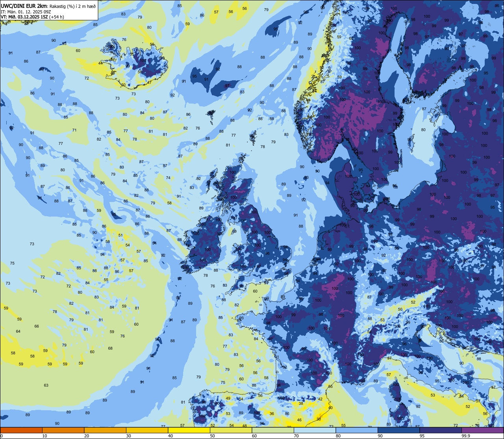Select the legend swatch between 10 and 20
The width and height of the screenshot is (504, 439).
63,430
